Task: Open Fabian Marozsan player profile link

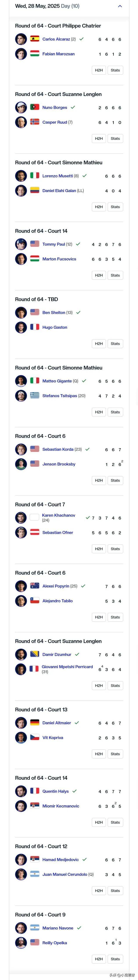Action: click(58, 54)
